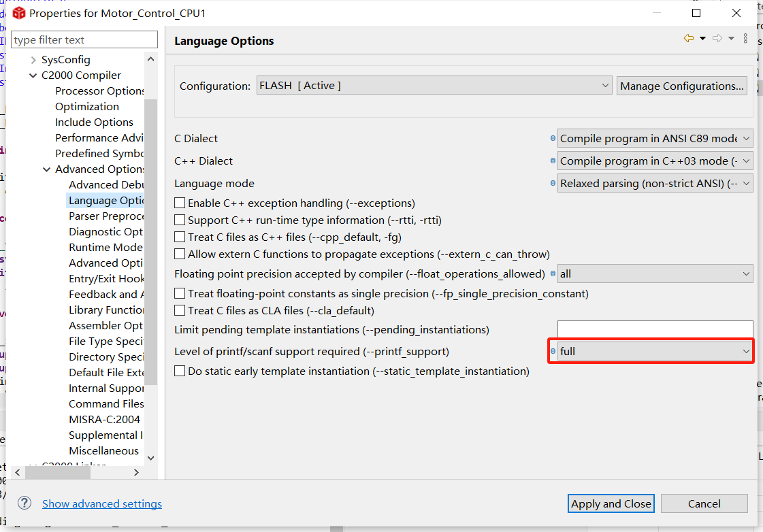Click tree horizontal scrollbar left arrow
Image resolution: width=763 pixels, height=532 pixels.
coord(18,472)
